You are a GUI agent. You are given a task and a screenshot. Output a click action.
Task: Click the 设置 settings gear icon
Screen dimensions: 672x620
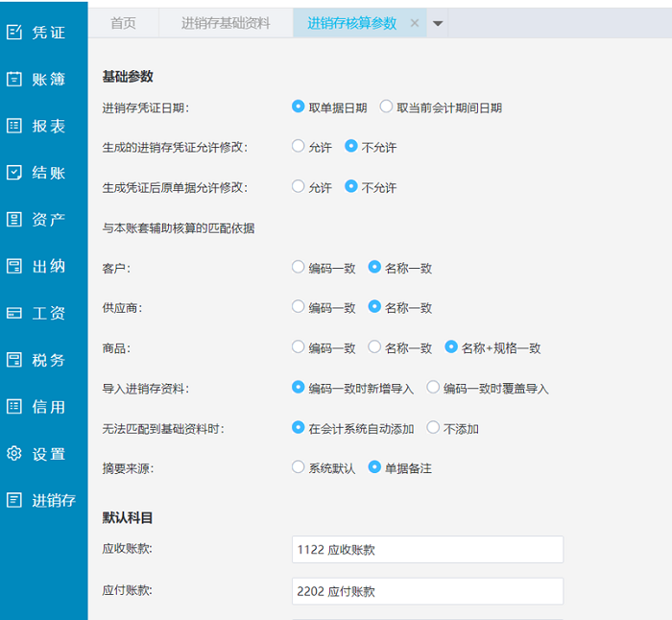14,454
